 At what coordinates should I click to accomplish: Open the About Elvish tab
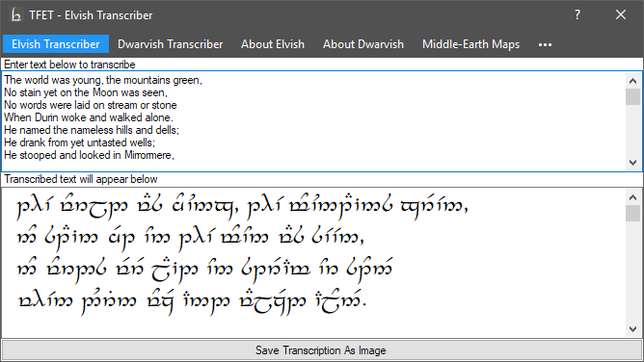point(273,44)
